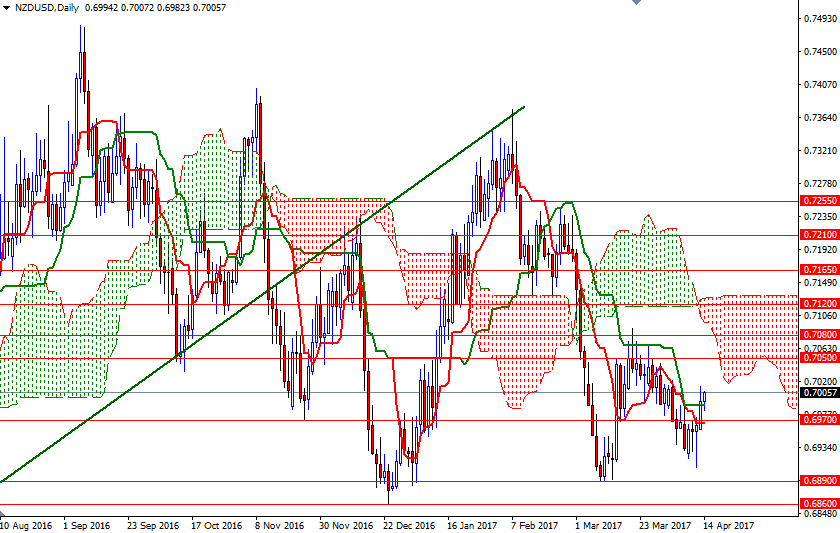The image size is (840, 533).
Task: Click the 0.72780 price scale value
Action: pyautogui.click(x=820, y=184)
